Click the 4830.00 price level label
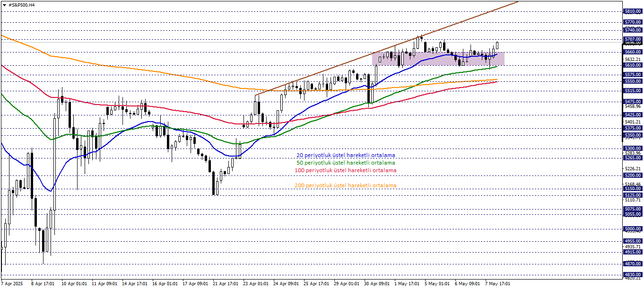Image resolution: width=644 pixels, height=289 pixels. [632, 275]
